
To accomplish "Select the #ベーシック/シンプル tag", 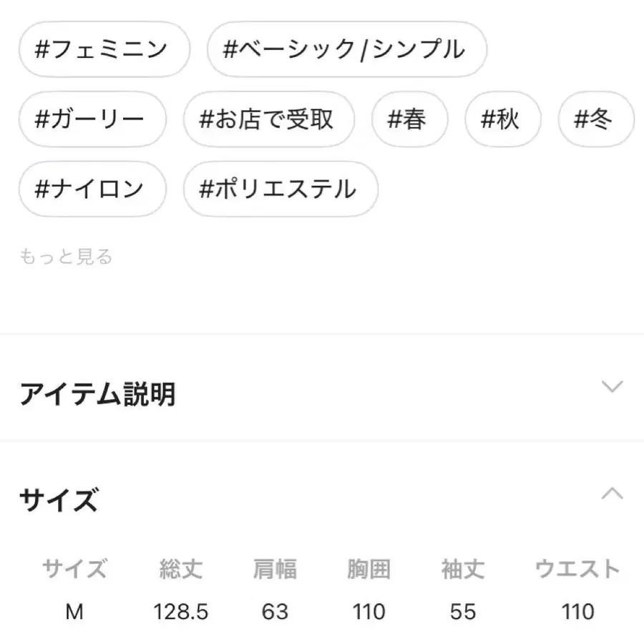I will click(346, 49).
